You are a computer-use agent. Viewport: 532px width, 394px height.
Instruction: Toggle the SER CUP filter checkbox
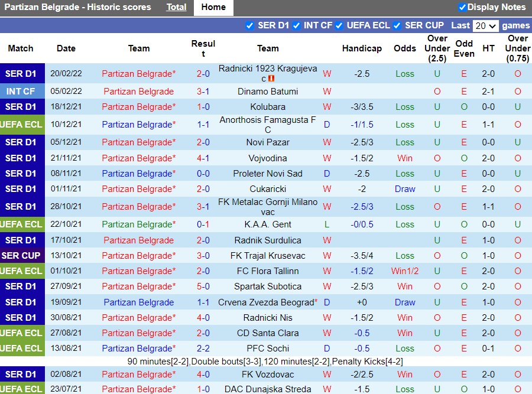pos(397,25)
